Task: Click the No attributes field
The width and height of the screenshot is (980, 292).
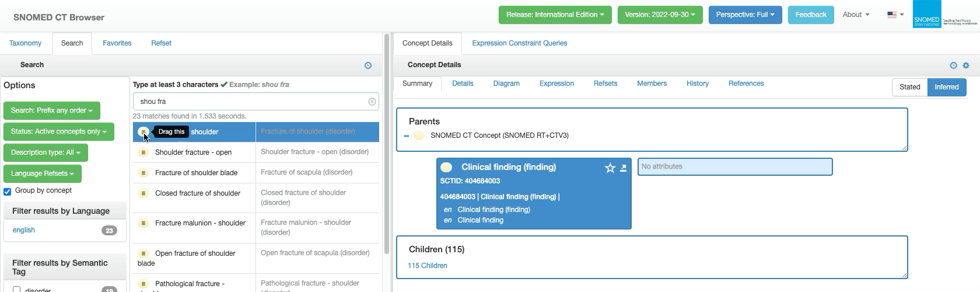Action: pyautogui.click(x=735, y=166)
